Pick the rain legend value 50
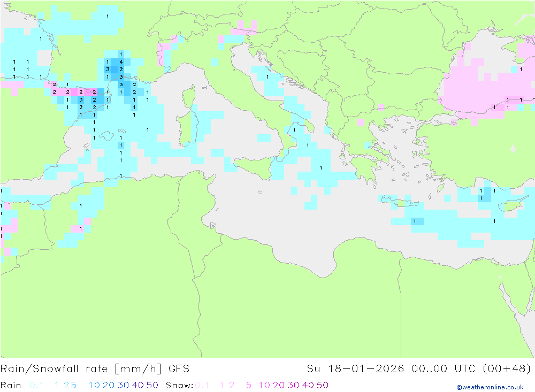535x392 pixels. pyautogui.click(x=152, y=385)
